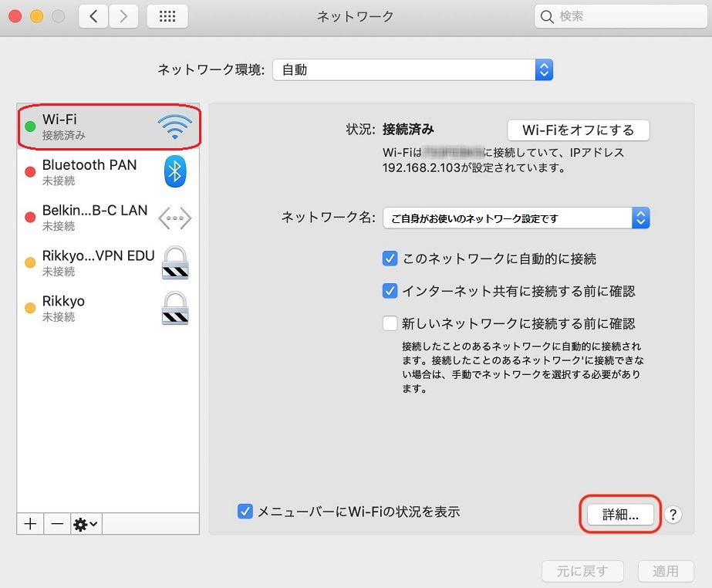This screenshot has width=712, height=588.
Task: Select the Rikkyo...VPN EDU service
Action: (x=108, y=262)
